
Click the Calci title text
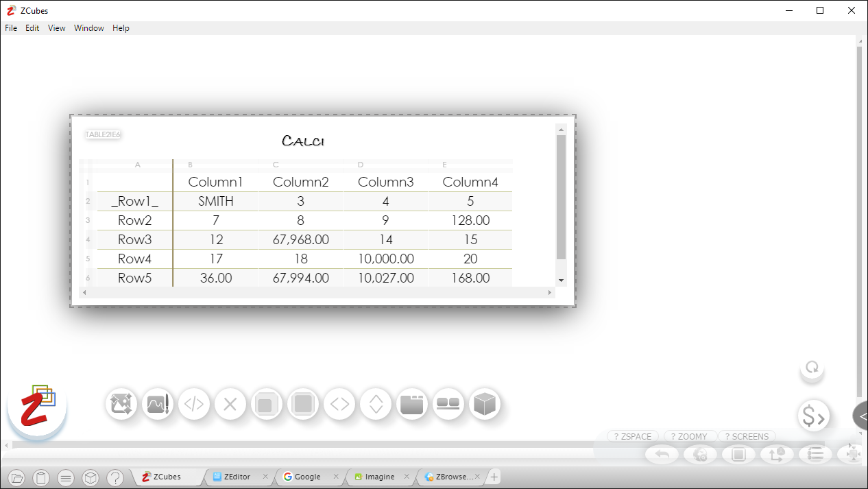coord(303,141)
